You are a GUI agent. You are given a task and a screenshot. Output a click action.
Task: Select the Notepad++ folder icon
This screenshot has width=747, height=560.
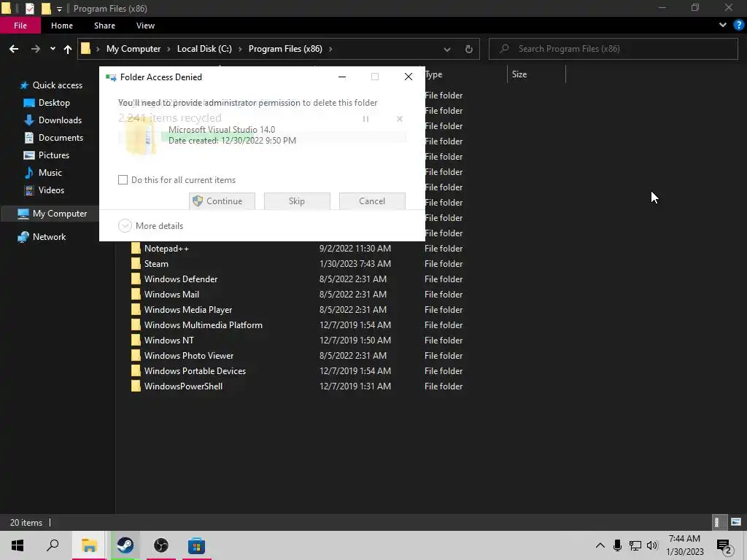coord(136,249)
